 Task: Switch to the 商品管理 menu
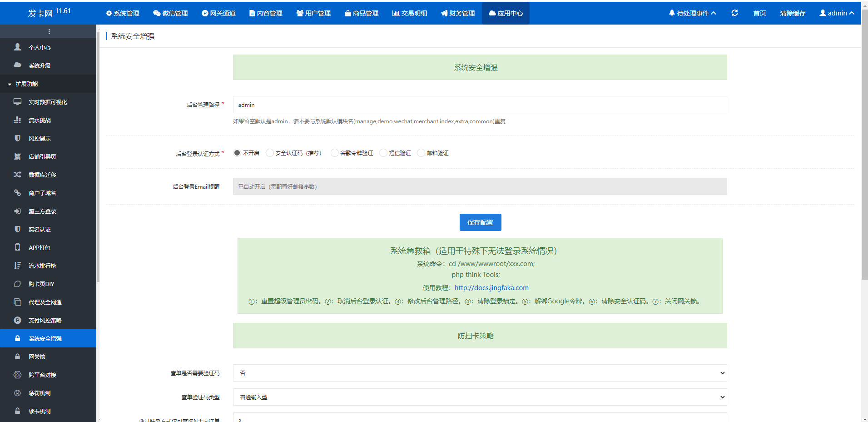click(362, 13)
